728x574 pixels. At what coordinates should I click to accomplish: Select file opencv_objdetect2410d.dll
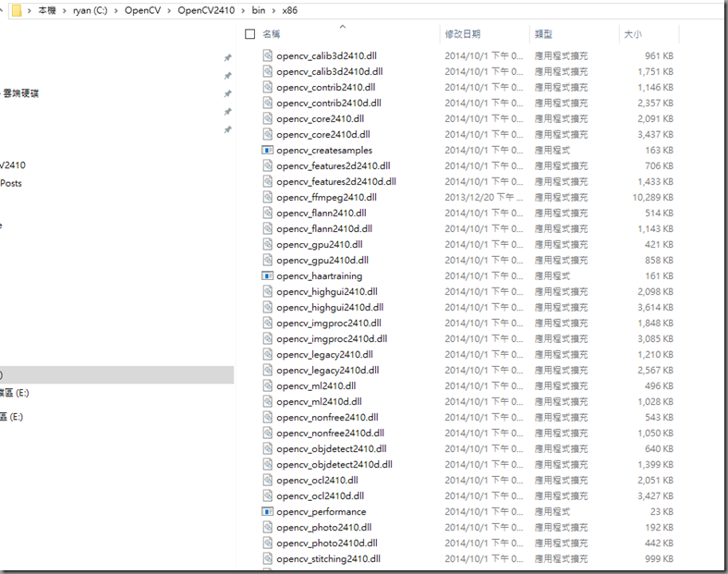334,464
